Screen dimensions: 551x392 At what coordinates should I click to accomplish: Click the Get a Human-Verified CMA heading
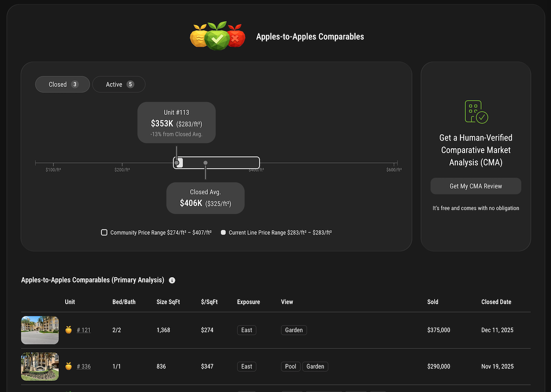click(476, 150)
